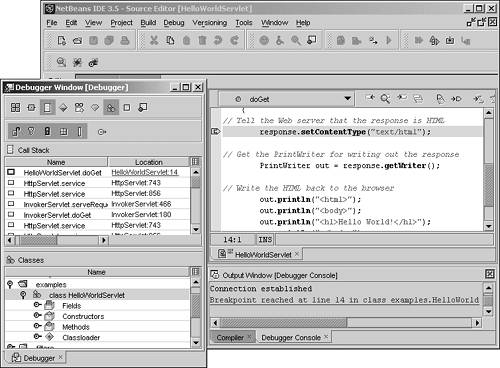Click the current-line arrow marker in editor gutter
The image size is (500, 368).
pyautogui.click(x=216, y=132)
